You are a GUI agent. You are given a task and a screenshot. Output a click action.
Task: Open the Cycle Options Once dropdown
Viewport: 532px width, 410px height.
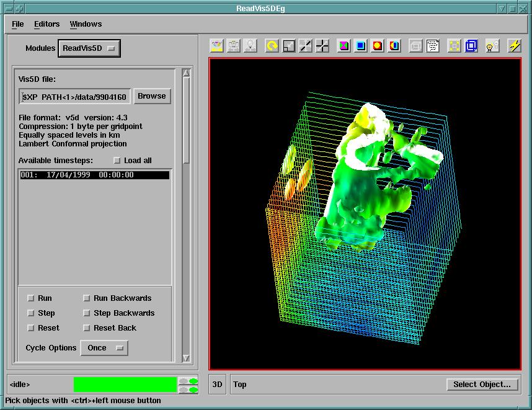point(104,348)
